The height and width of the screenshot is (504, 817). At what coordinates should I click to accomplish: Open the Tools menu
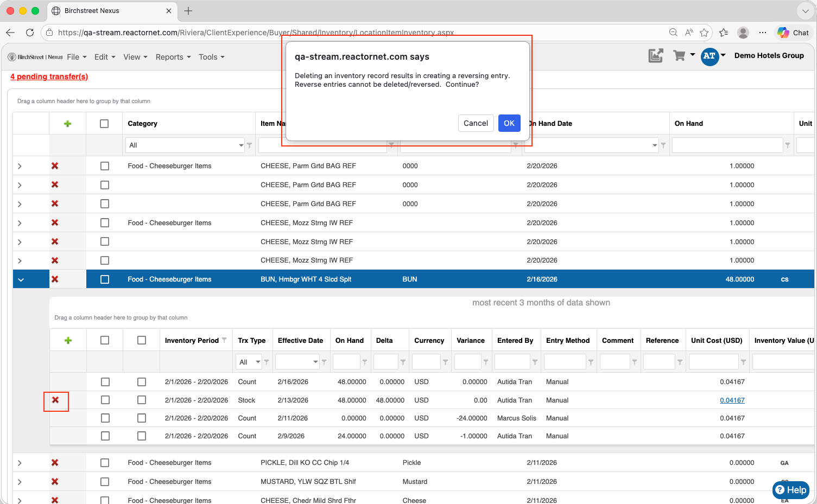[x=211, y=57]
